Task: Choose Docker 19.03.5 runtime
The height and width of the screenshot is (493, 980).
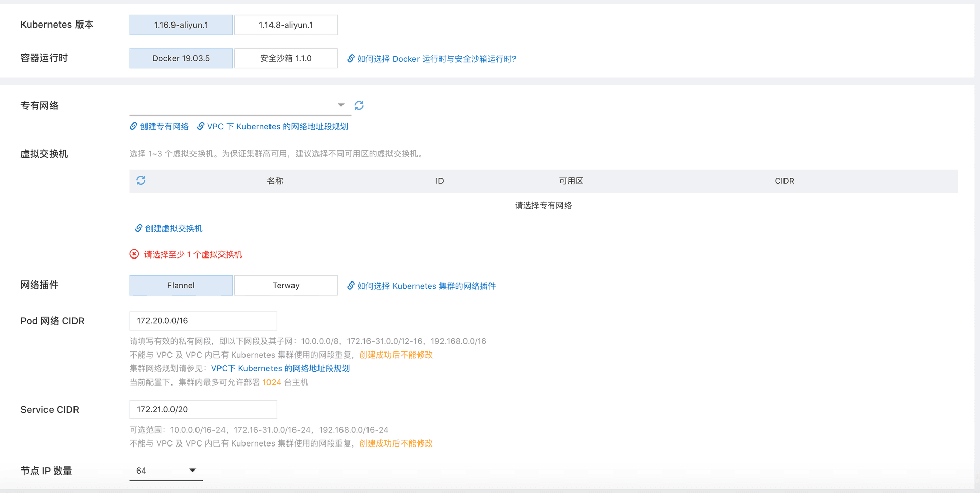Action: [x=181, y=58]
